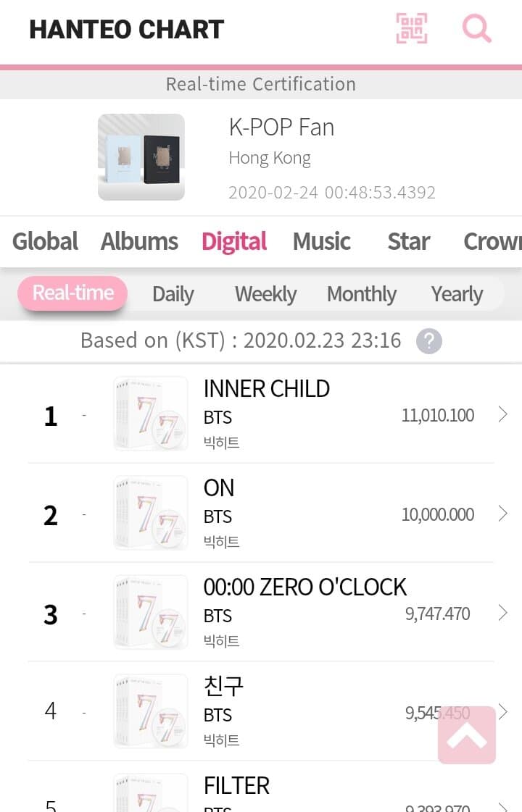
Task: Click the HANTEO CHART logo title
Action: coord(126,29)
